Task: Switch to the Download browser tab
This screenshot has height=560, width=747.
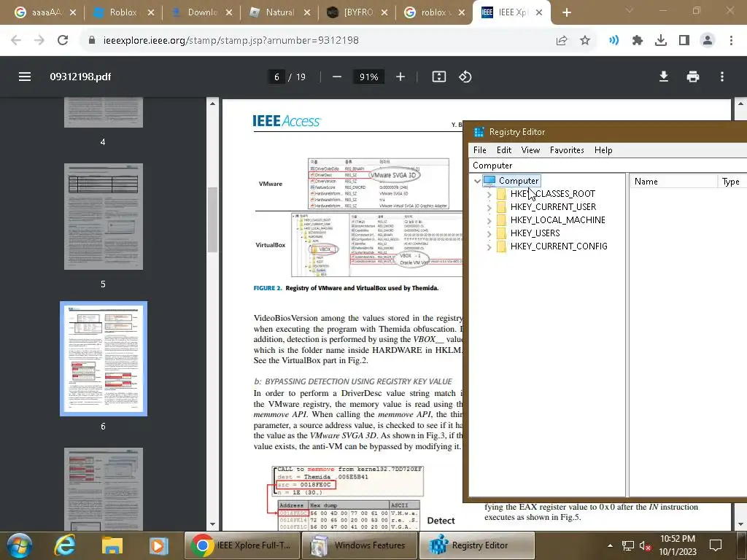Action: (x=201, y=12)
